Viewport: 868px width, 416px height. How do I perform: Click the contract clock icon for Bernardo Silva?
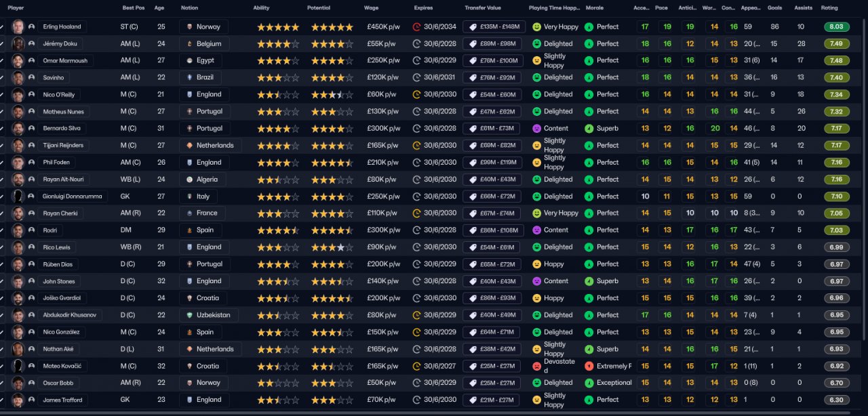(416, 128)
